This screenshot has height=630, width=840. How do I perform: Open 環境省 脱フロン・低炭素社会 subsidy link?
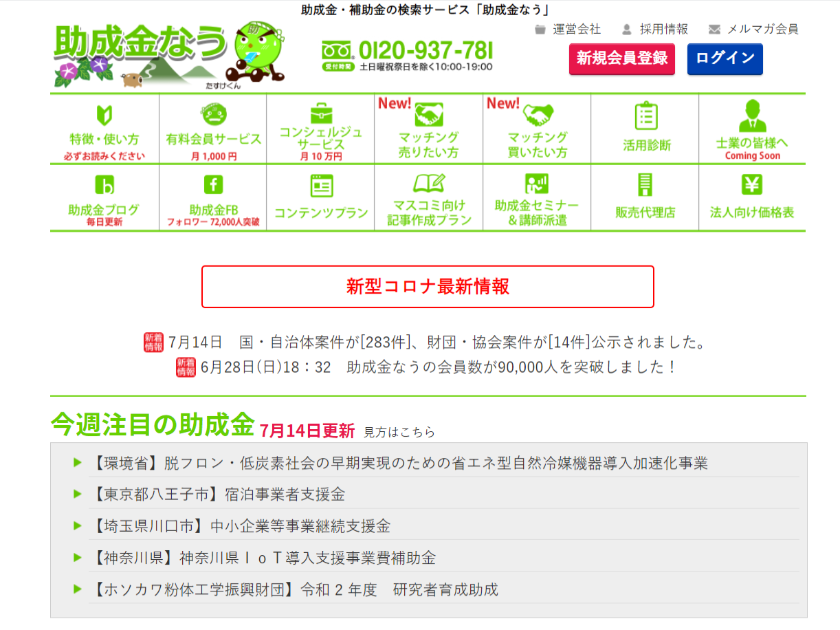click(398, 463)
